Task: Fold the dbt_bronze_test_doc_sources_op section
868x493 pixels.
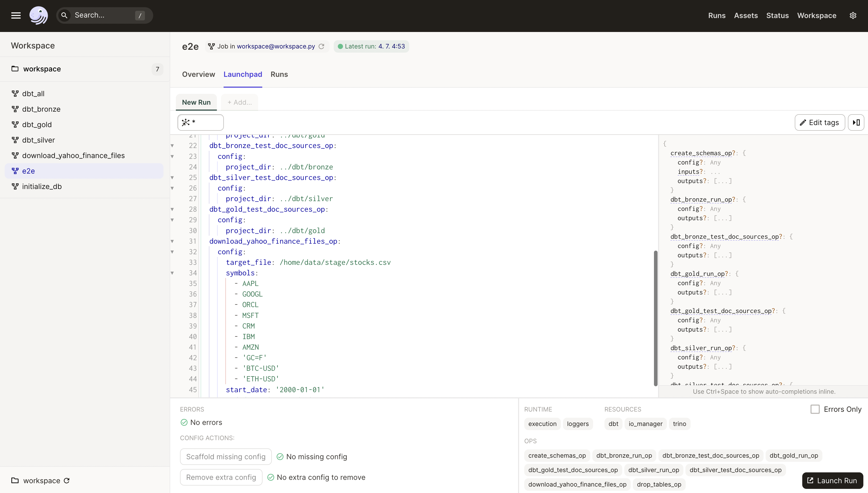Action: [x=172, y=146]
